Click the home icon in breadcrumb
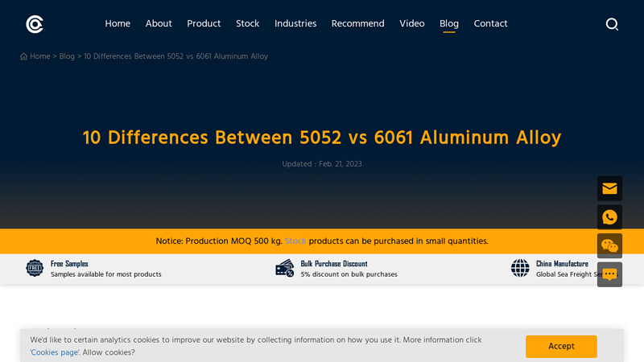 (23, 56)
